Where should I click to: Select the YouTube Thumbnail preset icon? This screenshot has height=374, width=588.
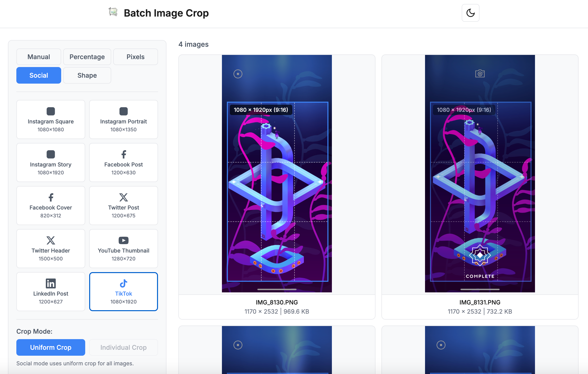tap(123, 240)
